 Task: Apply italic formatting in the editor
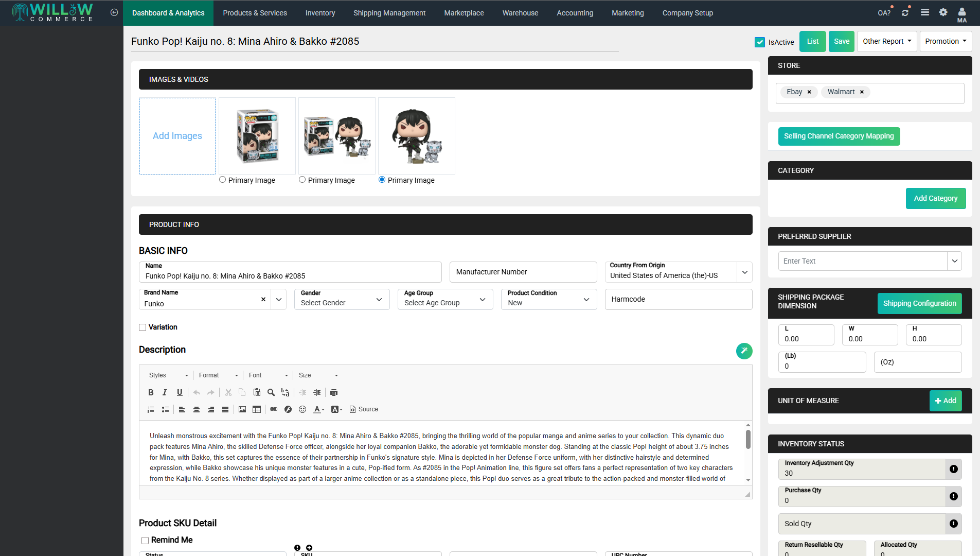click(165, 392)
